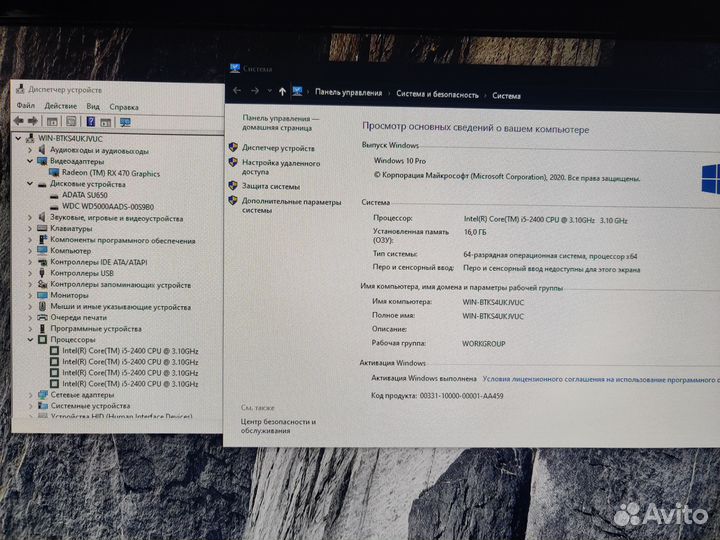Viewport: 720px width, 540px height.
Task: Select the Очереди печати row
Action: pyautogui.click(x=78, y=317)
